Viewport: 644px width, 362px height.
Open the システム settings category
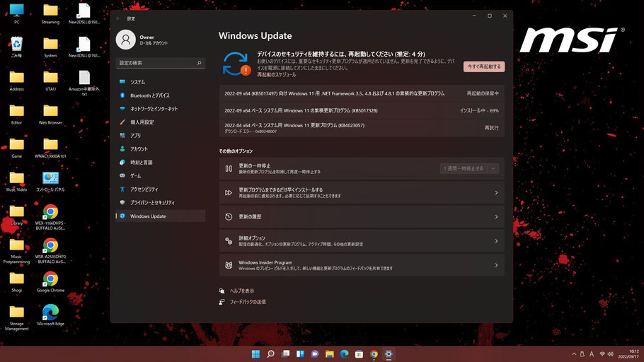point(161,82)
